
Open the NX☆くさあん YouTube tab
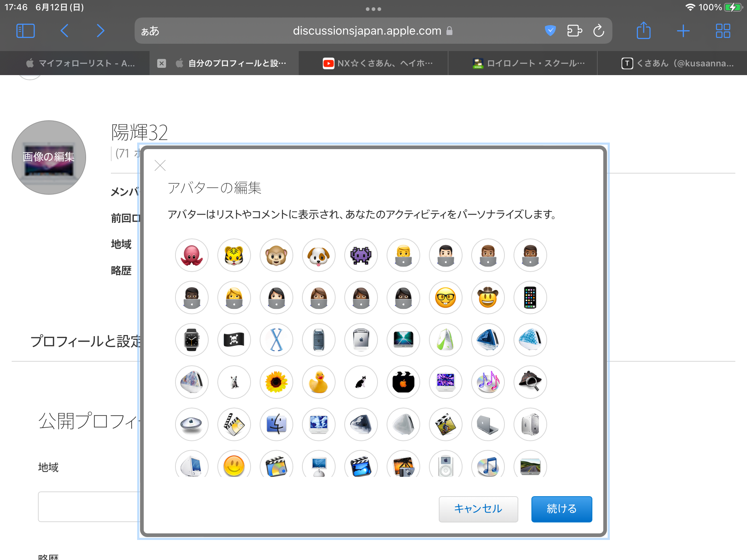[378, 63]
